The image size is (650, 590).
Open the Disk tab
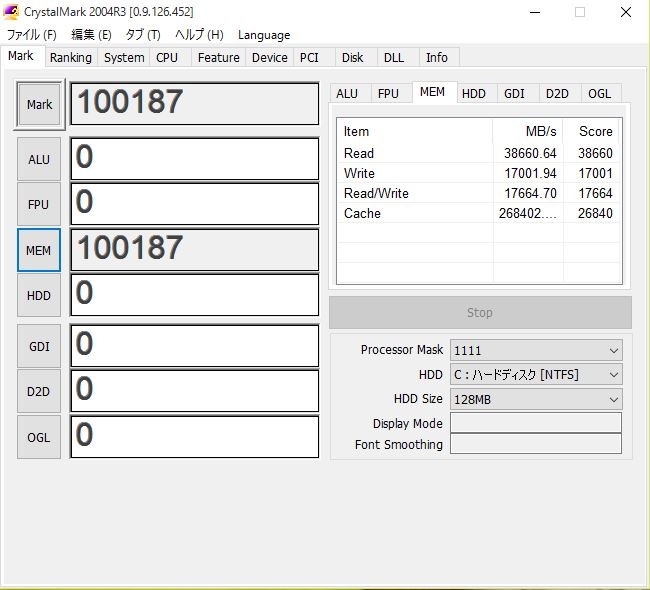click(352, 58)
